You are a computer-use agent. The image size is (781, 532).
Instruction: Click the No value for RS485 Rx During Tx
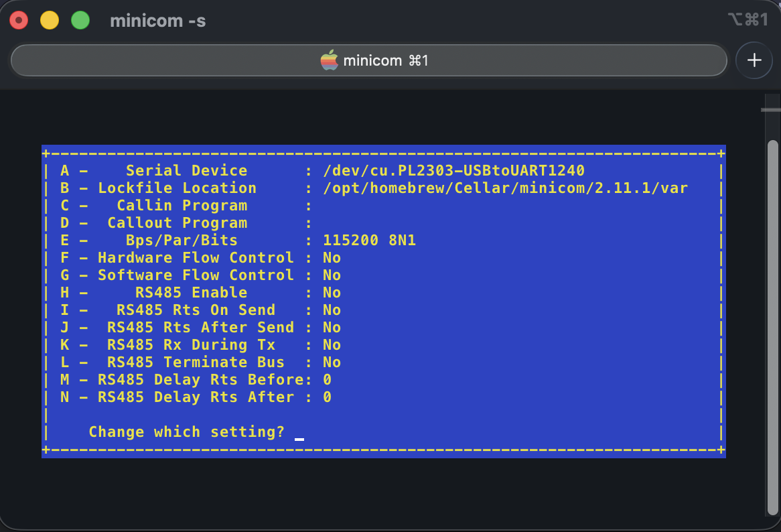[332, 344]
